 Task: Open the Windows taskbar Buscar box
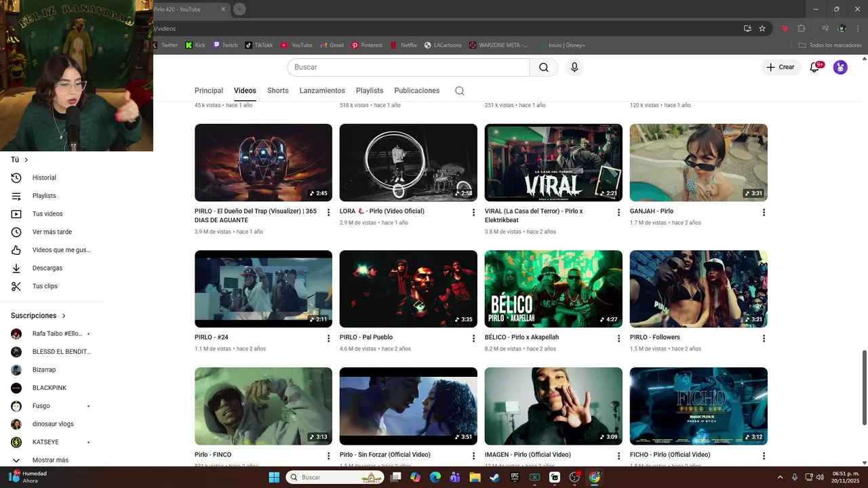(334, 477)
